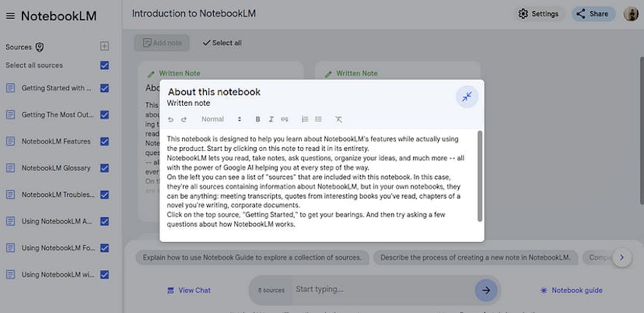Image resolution: width=644 pixels, height=313 pixels.
Task: Click the Start typing chat input field
Action: coord(381,290)
